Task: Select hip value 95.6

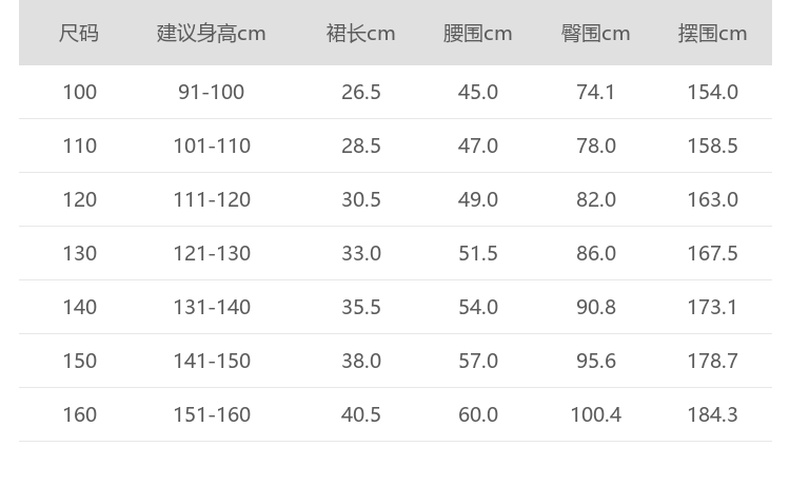Action: (596, 361)
